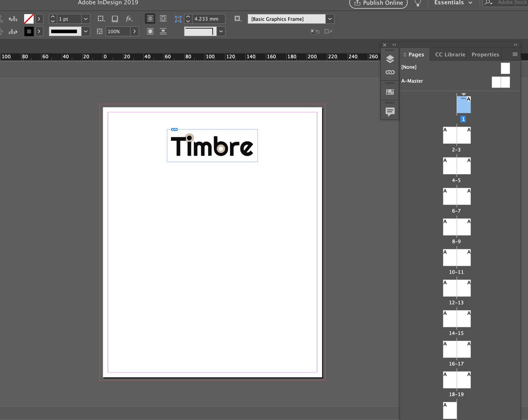Image resolution: width=528 pixels, height=420 pixels.
Task: Click the object style icon
Action: [238, 19]
